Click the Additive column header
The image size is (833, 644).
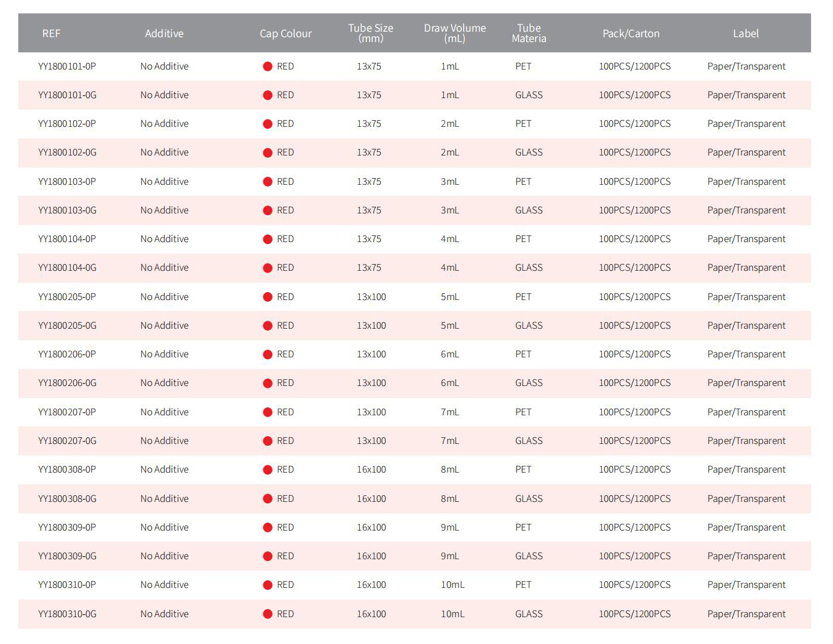[164, 34]
